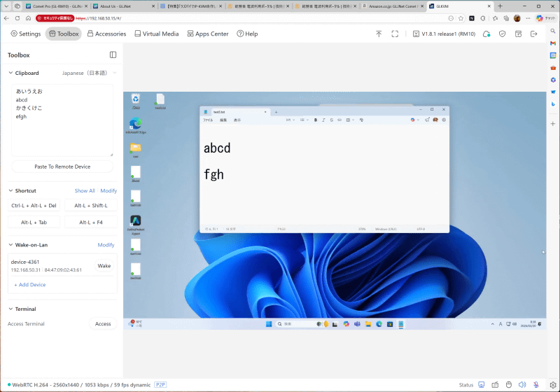The image size is (560, 392).
Task: Click the keyboard status icon in the bottom bar
Action: (495, 384)
